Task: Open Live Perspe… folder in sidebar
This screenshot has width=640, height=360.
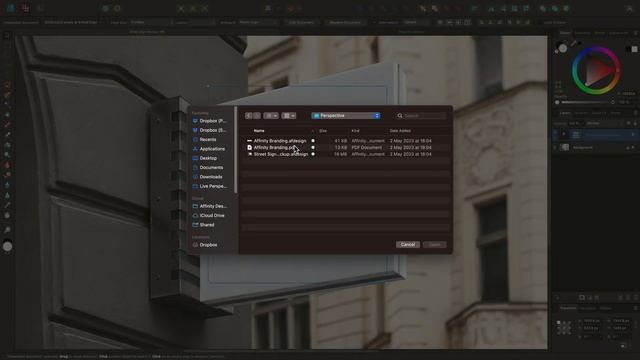Action: (210, 187)
